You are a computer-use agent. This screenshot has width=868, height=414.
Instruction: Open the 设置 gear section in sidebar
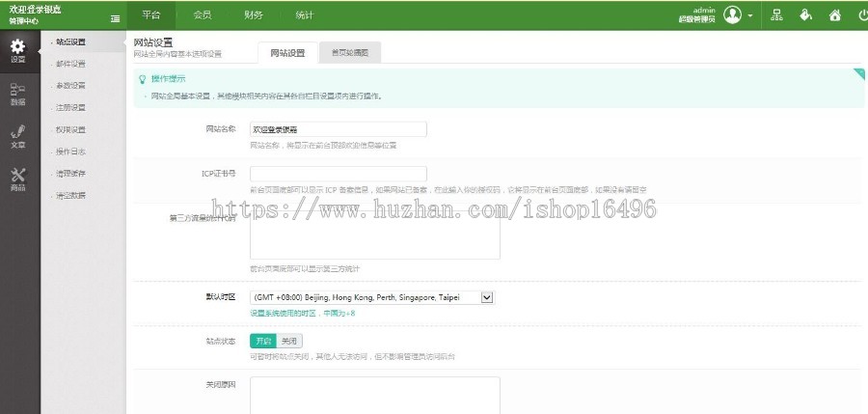(x=18, y=51)
